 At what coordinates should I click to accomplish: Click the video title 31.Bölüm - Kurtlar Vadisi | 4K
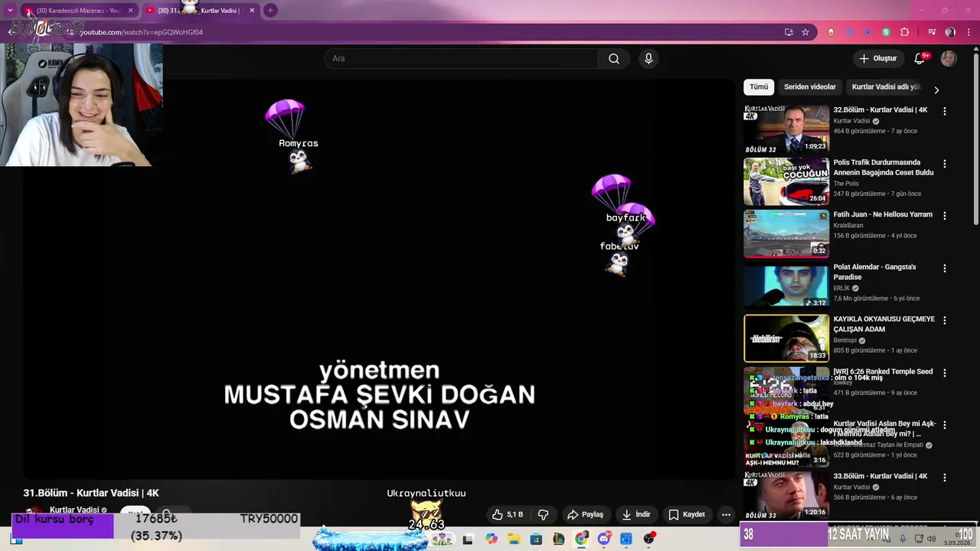[91, 494]
